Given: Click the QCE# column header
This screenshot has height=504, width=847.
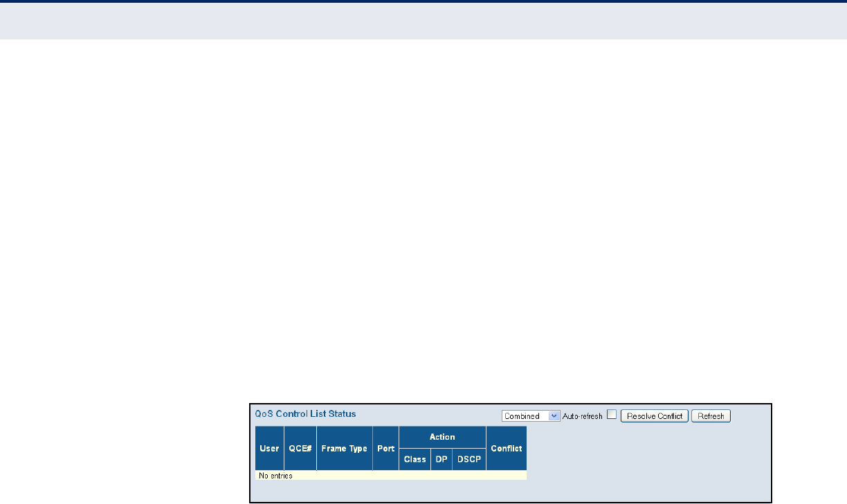Looking at the screenshot, I should tap(300, 448).
